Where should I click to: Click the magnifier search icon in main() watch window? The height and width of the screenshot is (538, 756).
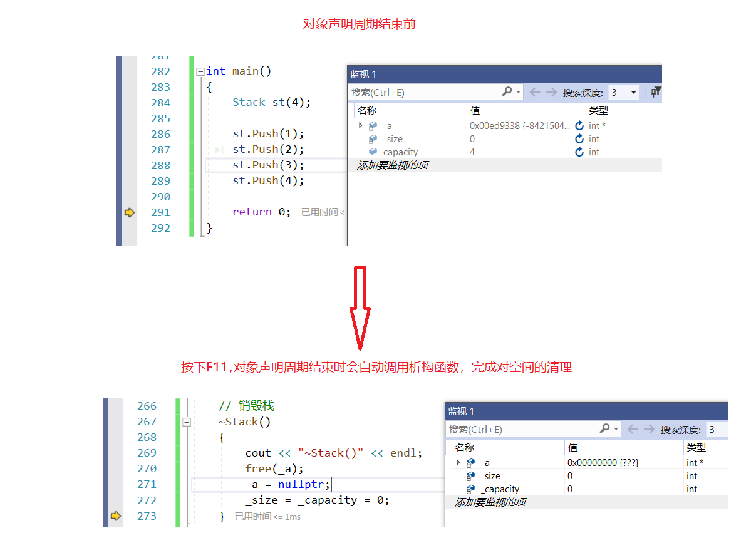click(x=507, y=92)
